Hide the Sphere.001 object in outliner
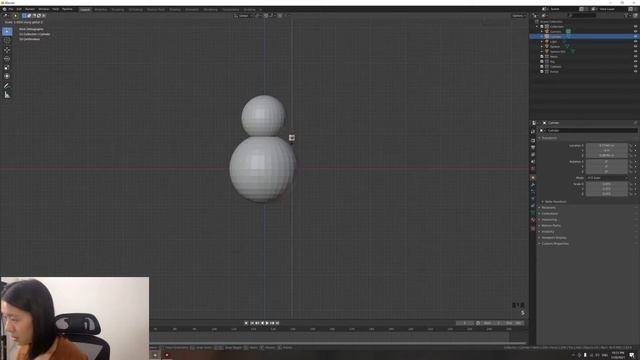 coord(636,51)
